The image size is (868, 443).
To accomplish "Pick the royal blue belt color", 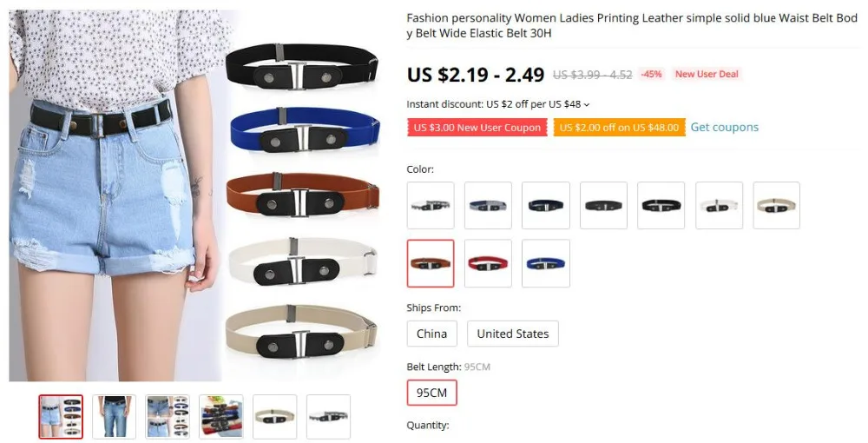I will point(545,263).
